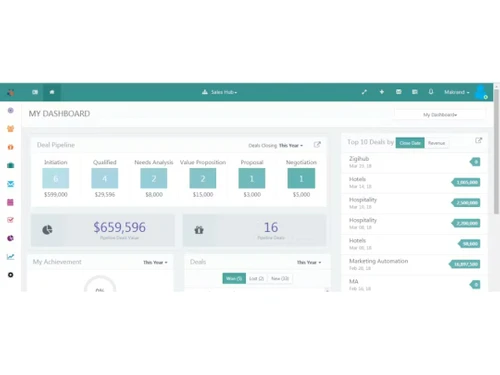
Task: Open the purple pie chart sidebar icon
Action: pos(11,238)
